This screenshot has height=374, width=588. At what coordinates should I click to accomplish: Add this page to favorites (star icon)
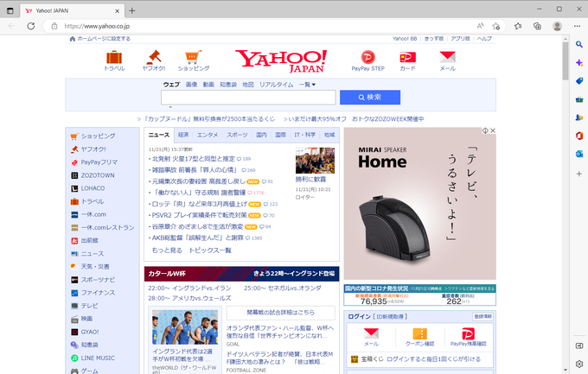496,26
